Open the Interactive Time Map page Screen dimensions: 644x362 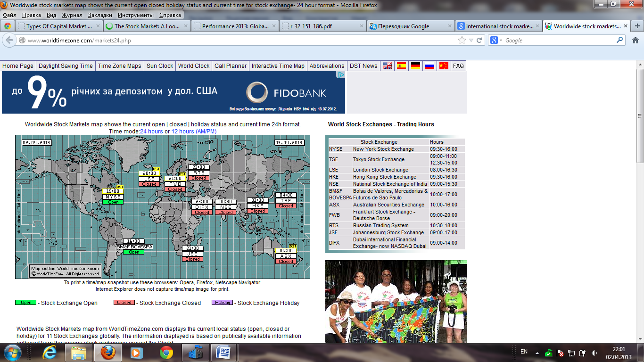point(278,66)
